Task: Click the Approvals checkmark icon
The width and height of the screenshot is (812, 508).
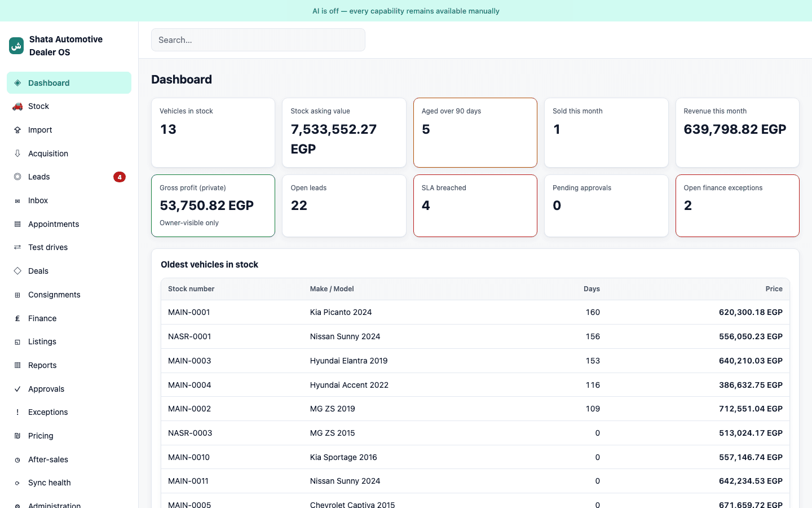Action: point(17,389)
